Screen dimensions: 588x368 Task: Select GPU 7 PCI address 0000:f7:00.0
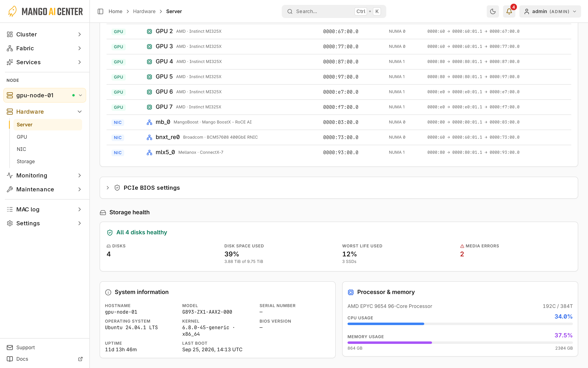click(x=341, y=107)
